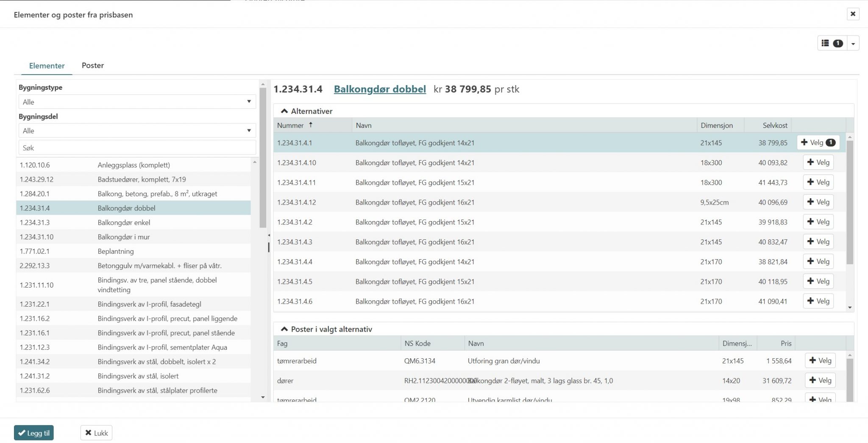
Task: Switch to the Elementer tab
Action: click(x=47, y=66)
